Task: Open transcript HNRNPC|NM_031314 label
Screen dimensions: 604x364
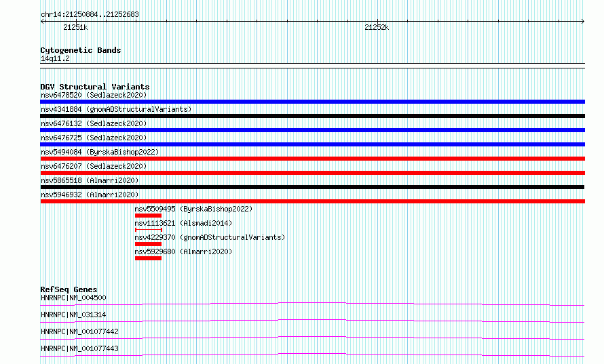Action: point(73,315)
